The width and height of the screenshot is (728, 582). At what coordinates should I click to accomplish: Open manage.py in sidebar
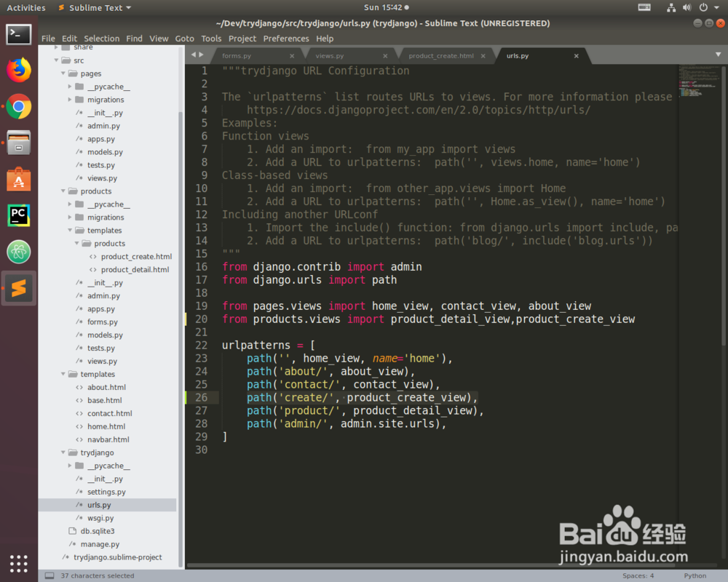click(x=100, y=544)
